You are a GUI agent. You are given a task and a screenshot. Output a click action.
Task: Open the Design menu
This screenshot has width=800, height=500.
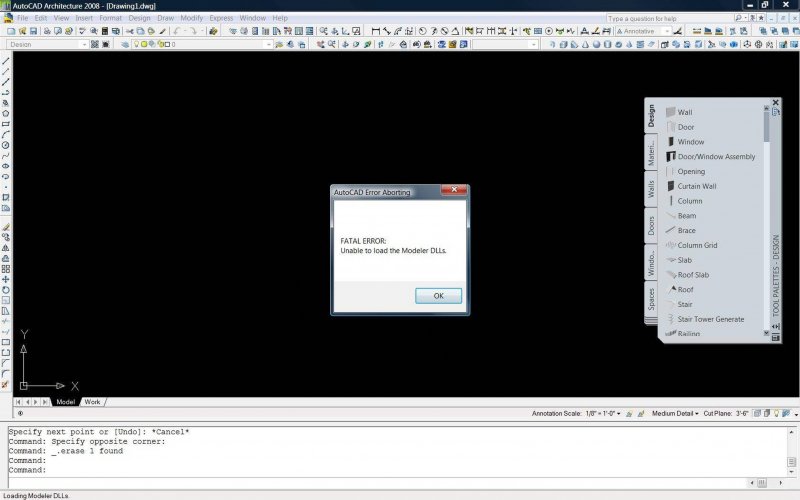point(139,18)
